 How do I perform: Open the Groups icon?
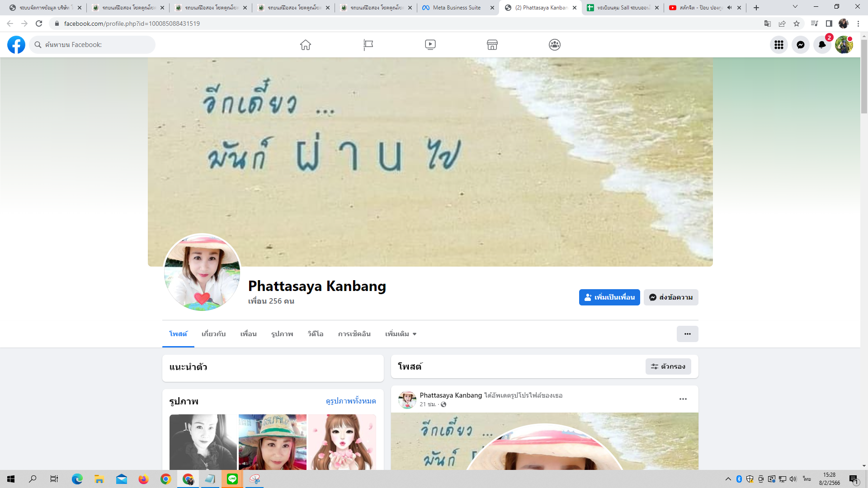coord(555,45)
